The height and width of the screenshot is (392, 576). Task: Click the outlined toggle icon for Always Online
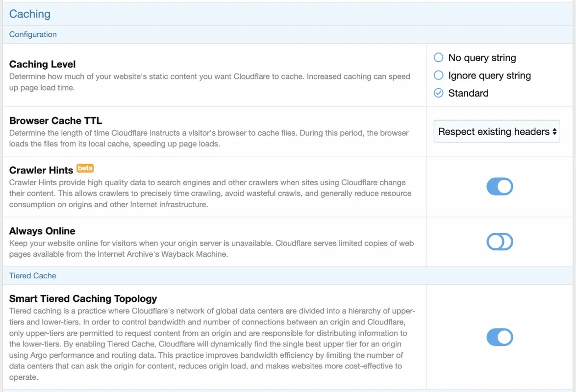pyautogui.click(x=500, y=242)
